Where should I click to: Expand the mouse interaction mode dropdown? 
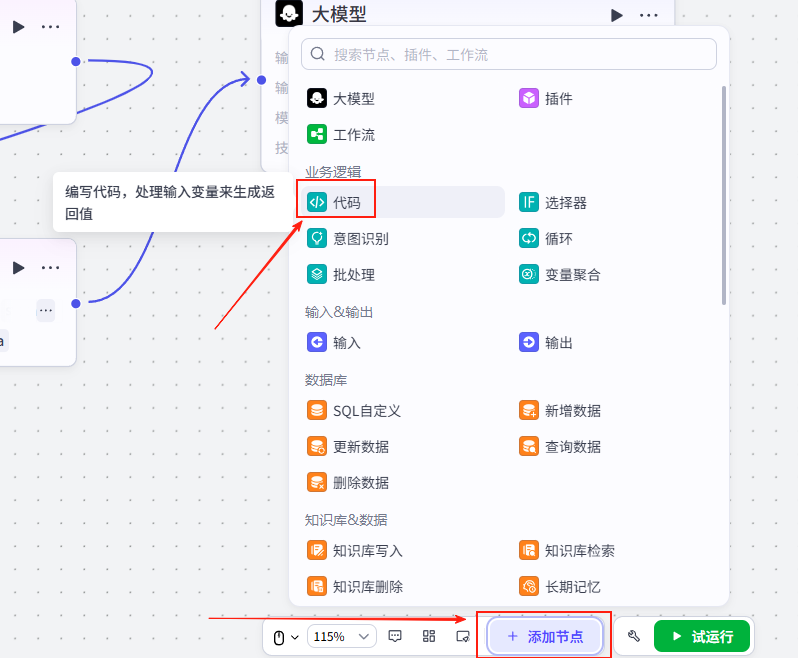[286, 637]
